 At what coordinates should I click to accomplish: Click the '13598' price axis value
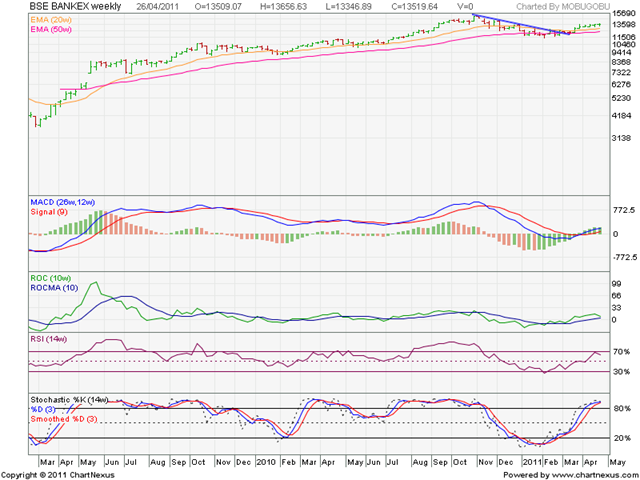623,24
